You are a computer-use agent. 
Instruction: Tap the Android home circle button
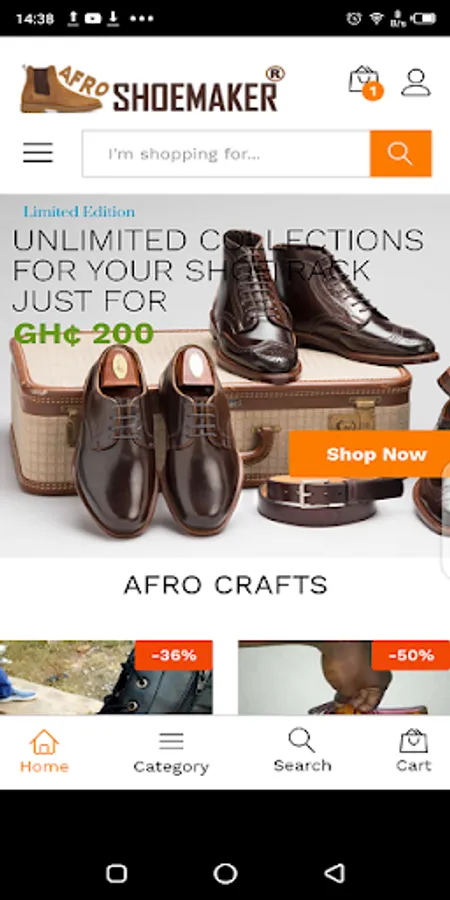click(225, 873)
